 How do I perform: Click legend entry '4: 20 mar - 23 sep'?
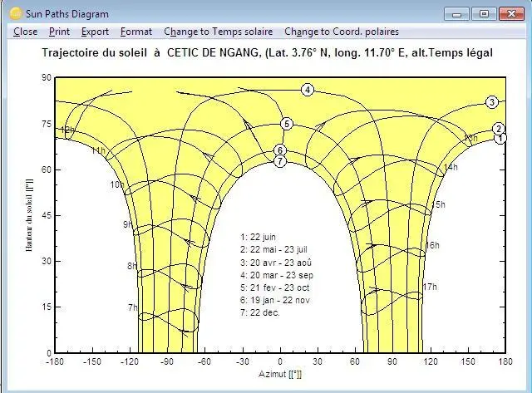pyautogui.click(x=274, y=275)
